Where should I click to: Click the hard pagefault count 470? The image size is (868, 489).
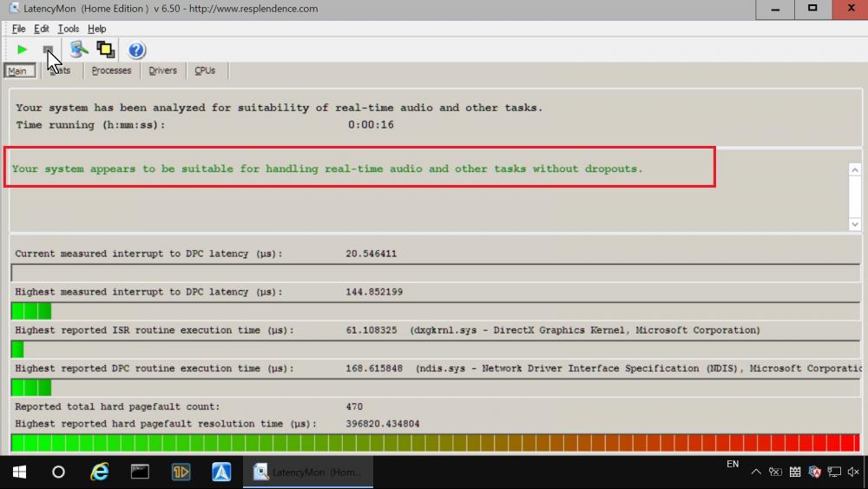[354, 406]
